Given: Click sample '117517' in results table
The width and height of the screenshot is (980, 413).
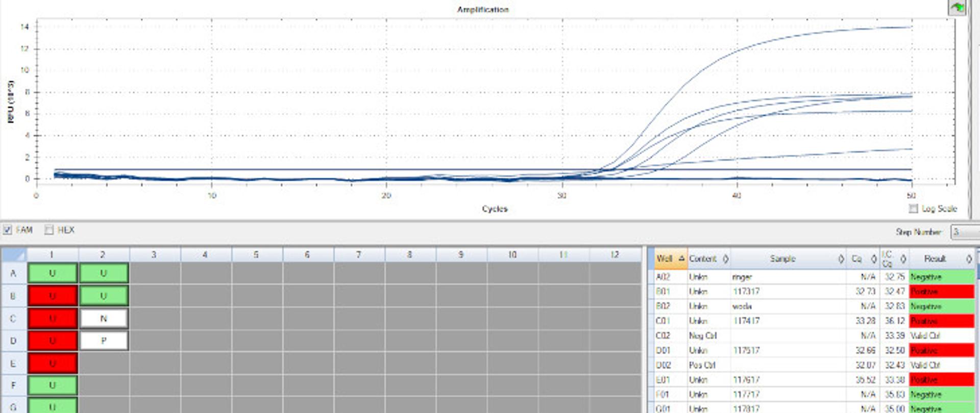Looking at the screenshot, I should pos(746,350).
